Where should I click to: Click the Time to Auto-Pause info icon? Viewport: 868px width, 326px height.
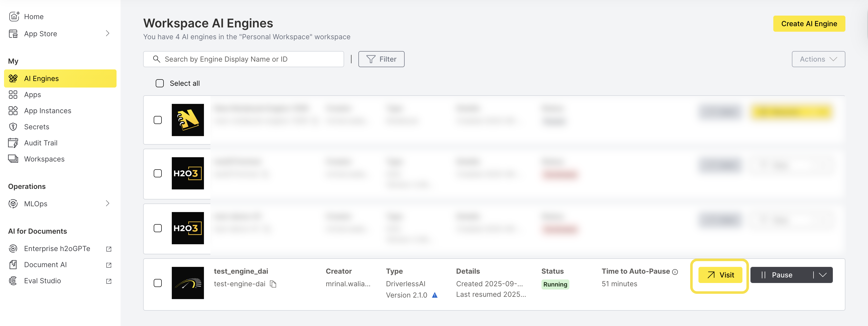coord(675,272)
